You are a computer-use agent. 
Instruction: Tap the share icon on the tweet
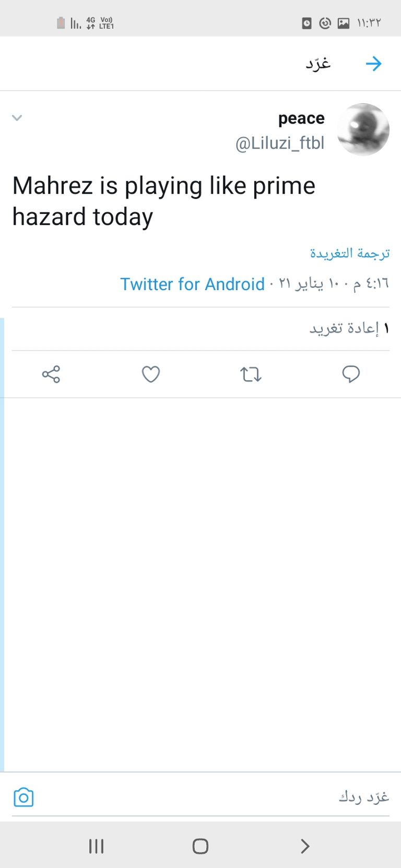point(50,374)
